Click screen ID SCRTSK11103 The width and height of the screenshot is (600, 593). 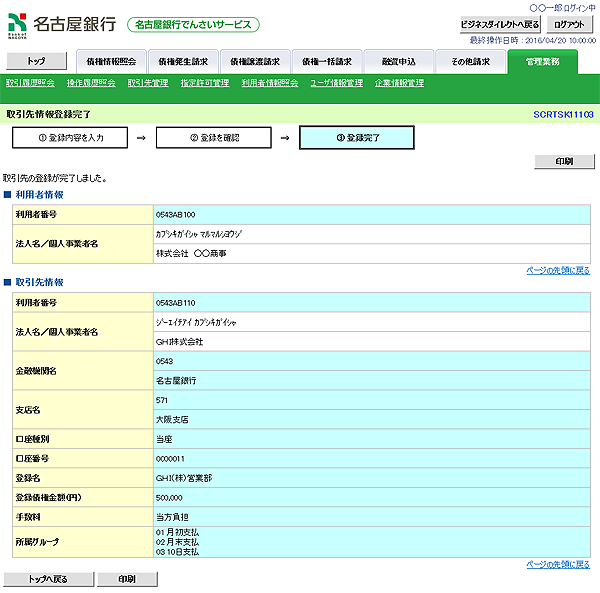tap(563, 114)
